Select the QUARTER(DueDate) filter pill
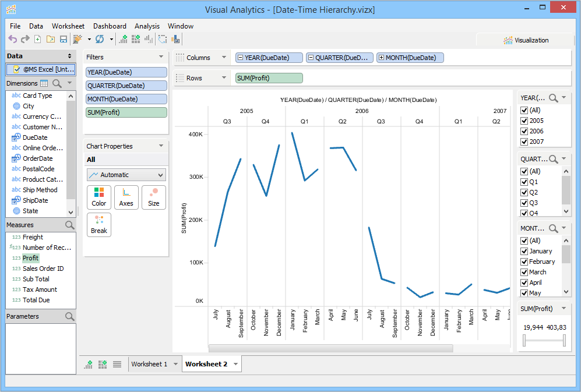Screen dimensions: 581x392 [126, 86]
